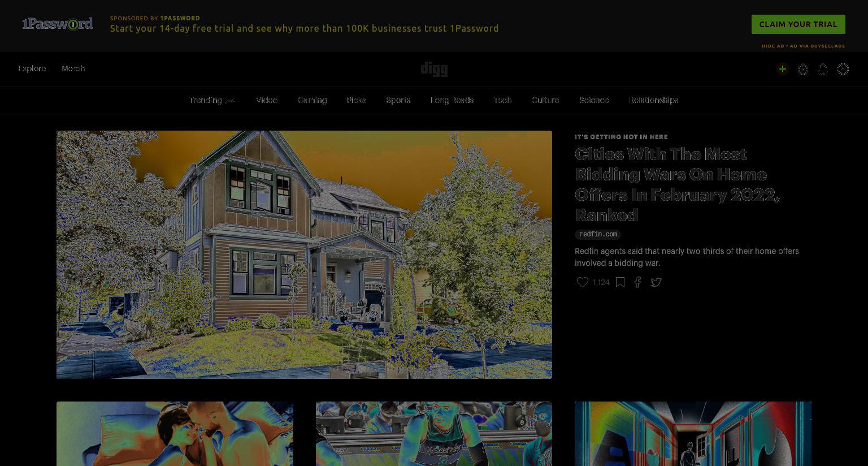The image size is (868, 466).
Task: Open the Trending category
Action: [212, 100]
